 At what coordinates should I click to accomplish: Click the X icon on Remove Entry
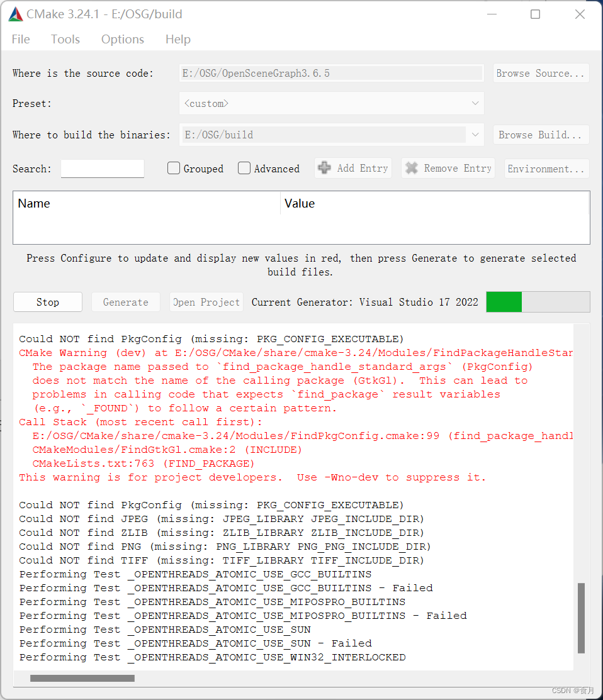(412, 168)
